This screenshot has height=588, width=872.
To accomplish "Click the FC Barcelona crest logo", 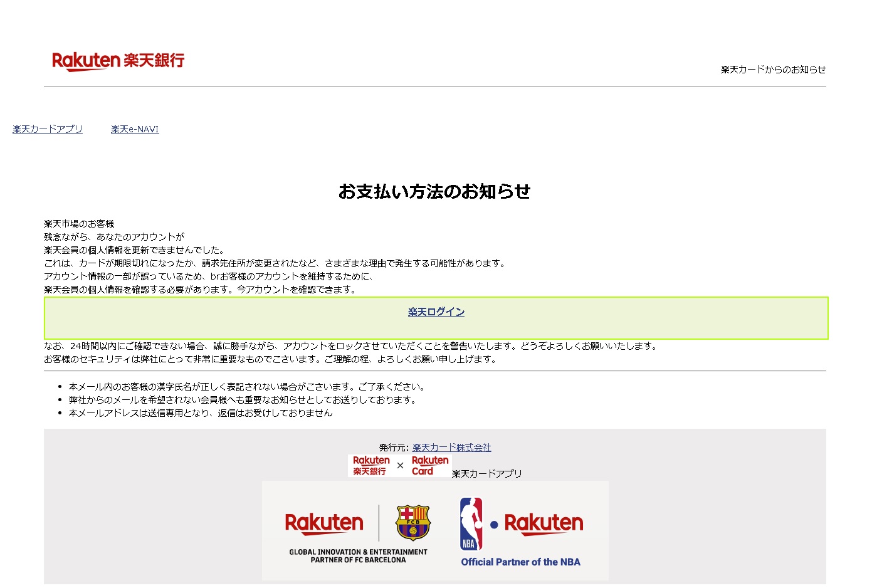I will 412,523.
